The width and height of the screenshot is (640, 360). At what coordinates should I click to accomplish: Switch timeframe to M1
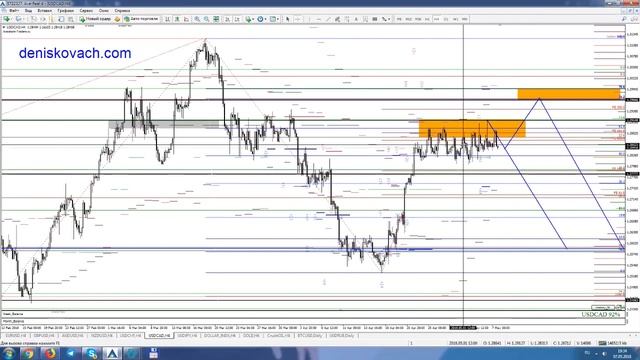tap(399, 19)
